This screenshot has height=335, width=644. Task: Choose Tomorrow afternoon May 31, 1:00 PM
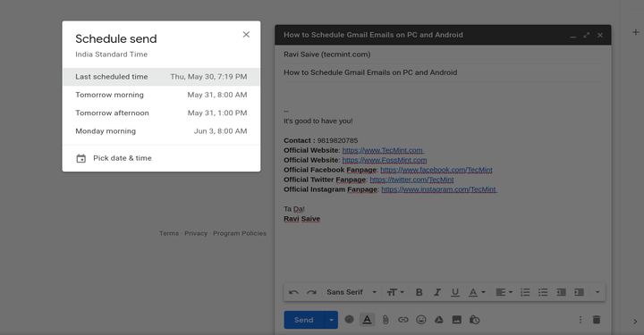[x=161, y=113]
